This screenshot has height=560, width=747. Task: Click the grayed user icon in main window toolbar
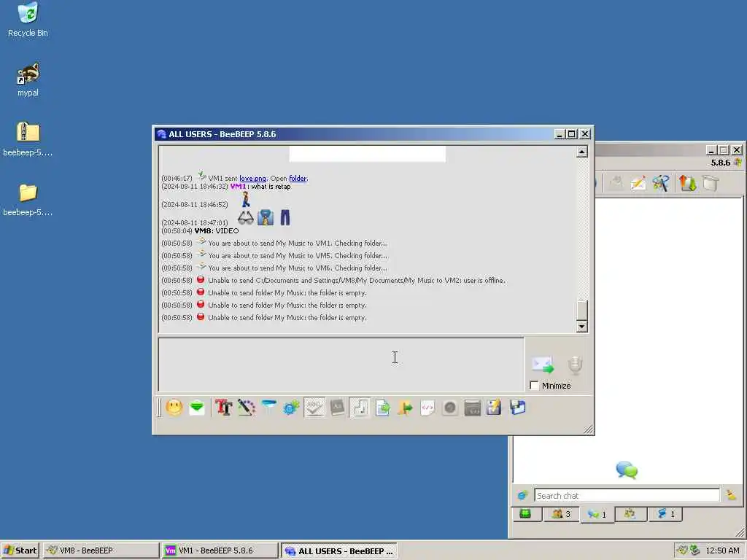(x=616, y=183)
